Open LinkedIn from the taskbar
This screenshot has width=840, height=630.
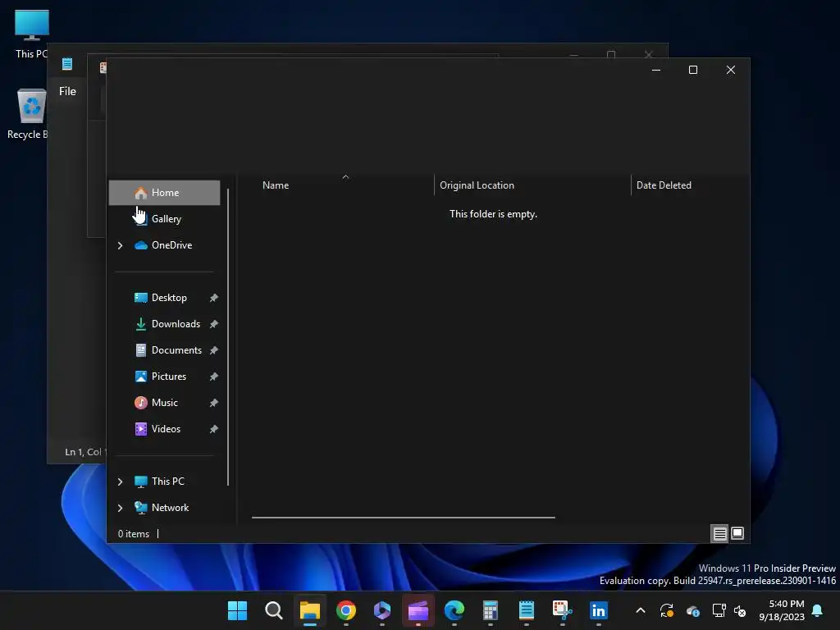(x=598, y=610)
